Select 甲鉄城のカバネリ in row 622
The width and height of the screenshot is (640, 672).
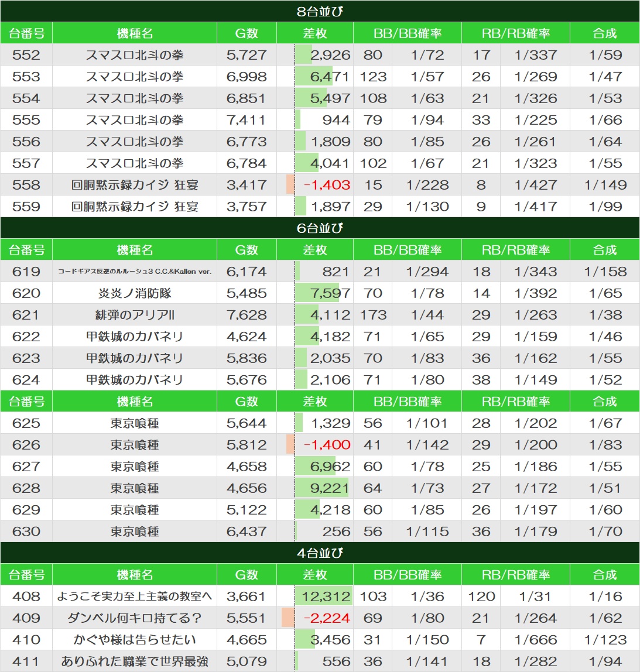[x=135, y=337]
